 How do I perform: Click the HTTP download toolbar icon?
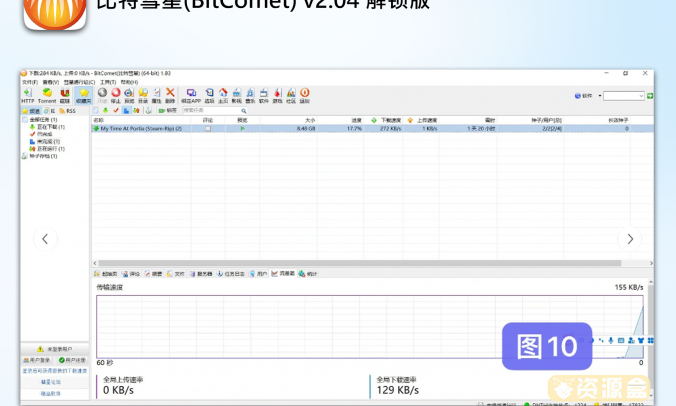pyautogui.click(x=28, y=95)
